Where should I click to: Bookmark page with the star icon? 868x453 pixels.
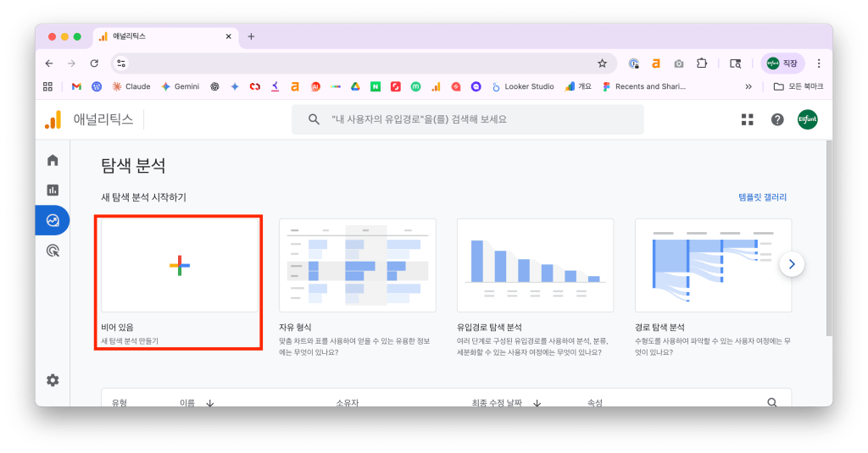point(602,64)
